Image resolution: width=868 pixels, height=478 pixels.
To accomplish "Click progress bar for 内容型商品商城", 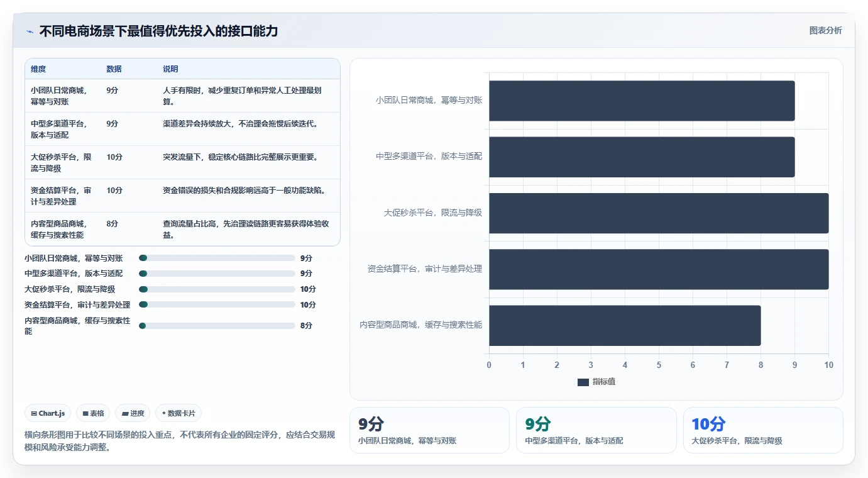I will [x=217, y=326].
